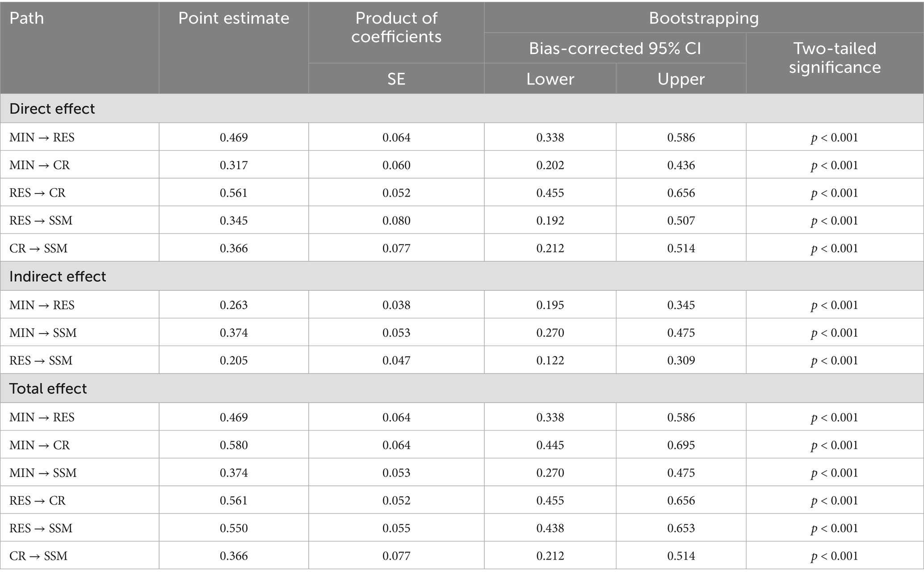Click the point estimate value 0.317
924x577 pixels.
(234, 165)
